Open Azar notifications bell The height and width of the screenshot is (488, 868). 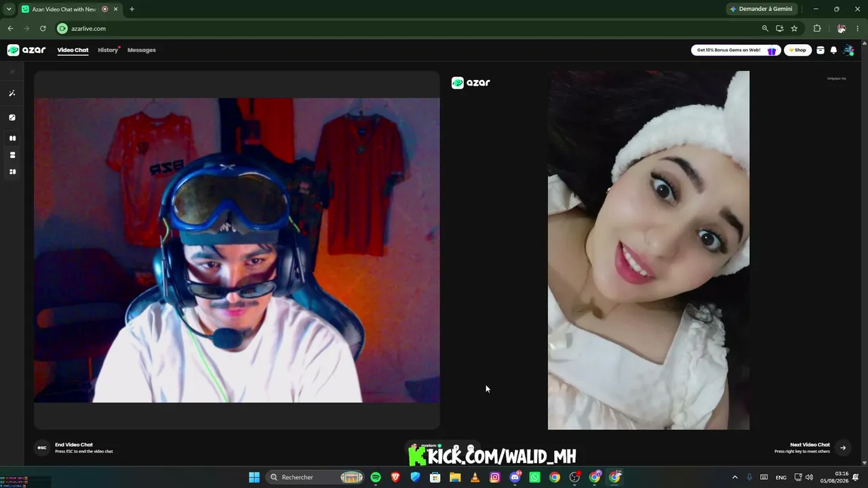point(833,50)
